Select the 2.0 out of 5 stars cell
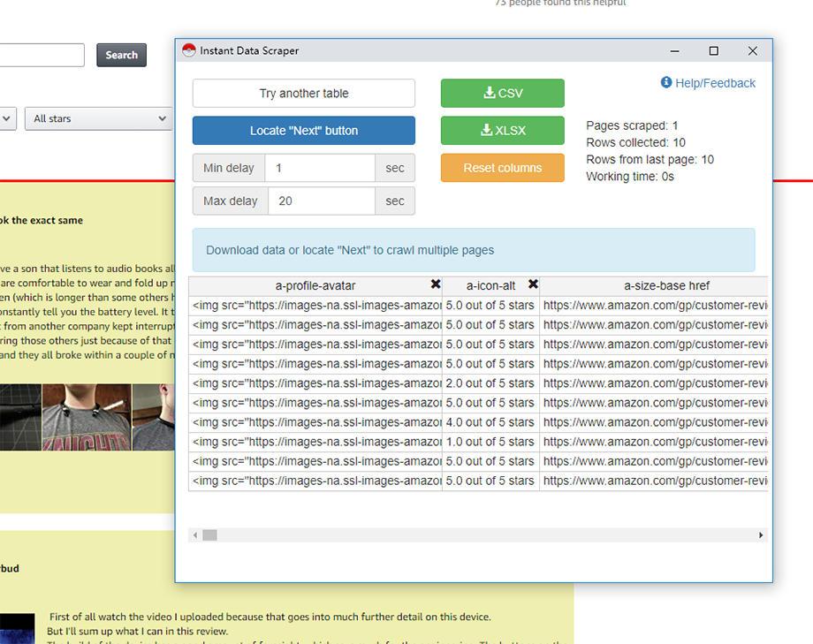813x644 pixels. tap(490, 383)
